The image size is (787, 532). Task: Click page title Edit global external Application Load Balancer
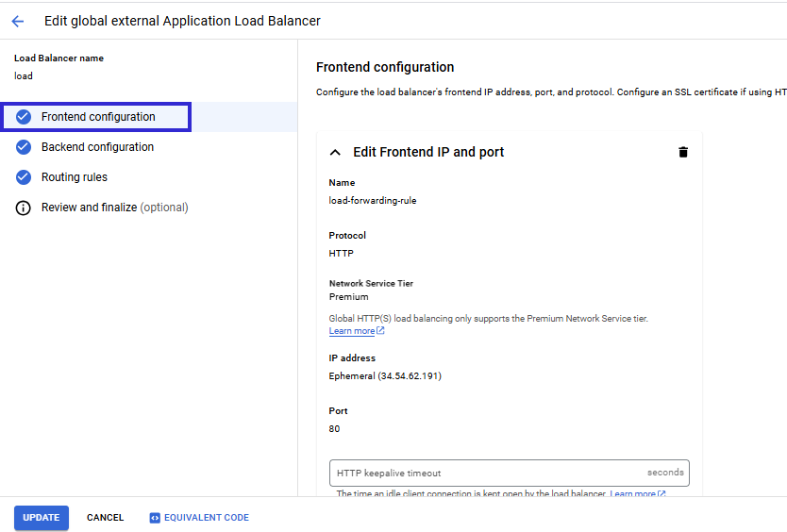182,21
